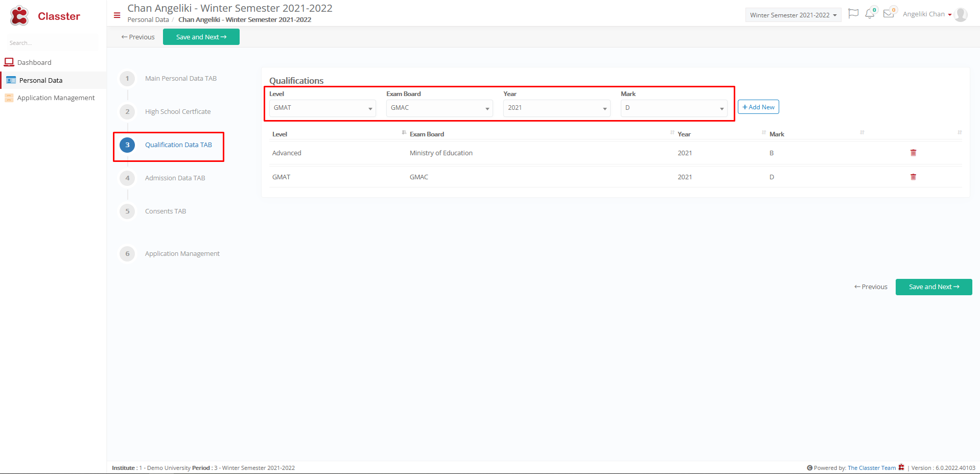Click step 6 circle in wizard
The image size is (980, 474).
click(x=127, y=253)
